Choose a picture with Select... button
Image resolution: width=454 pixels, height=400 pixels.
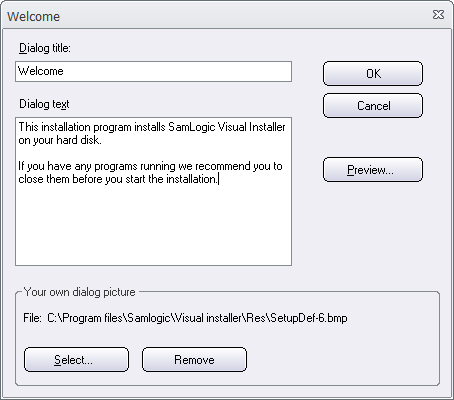point(76,360)
